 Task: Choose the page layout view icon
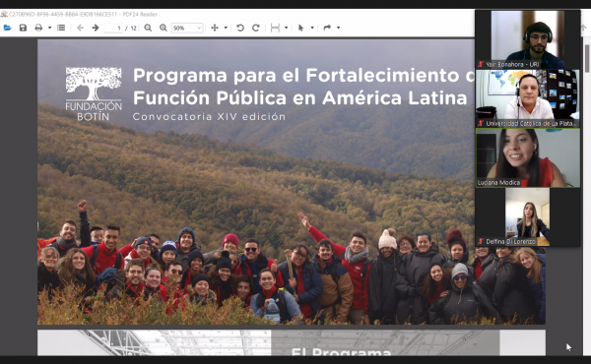tap(275, 28)
